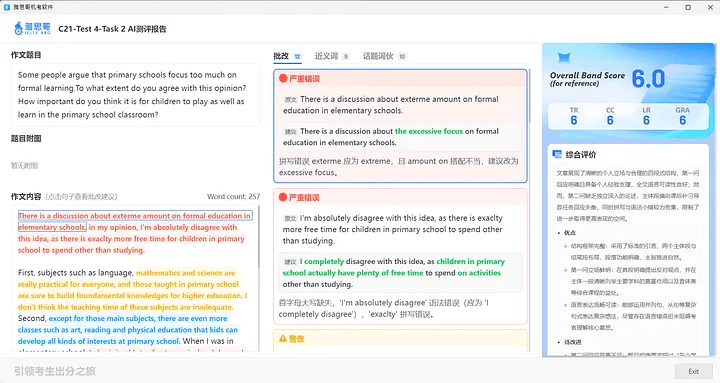This screenshot has width=720, height=383.
Task: Click the 暂无附图 placeholder text
Action: click(x=24, y=165)
